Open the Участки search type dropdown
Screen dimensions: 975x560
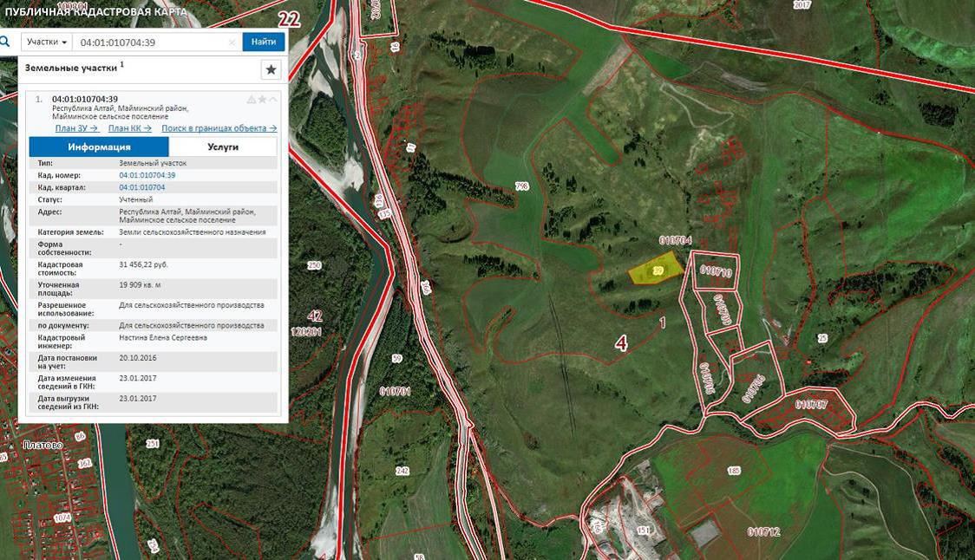pyautogui.click(x=47, y=42)
